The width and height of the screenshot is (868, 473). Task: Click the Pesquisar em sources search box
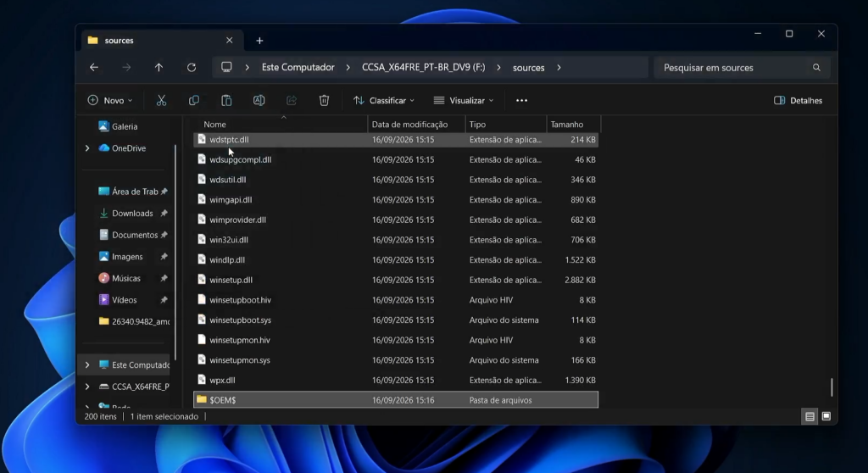(x=742, y=68)
